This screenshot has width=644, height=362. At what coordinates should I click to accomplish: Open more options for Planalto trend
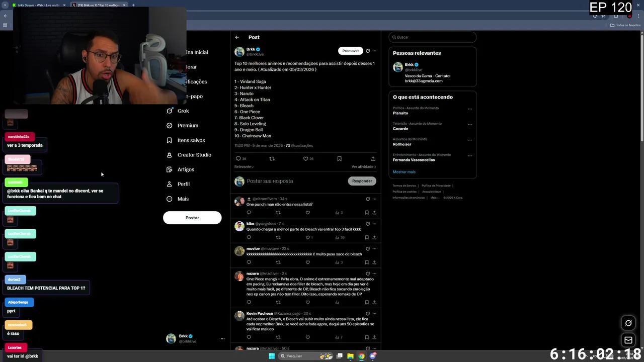pyautogui.click(x=470, y=109)
